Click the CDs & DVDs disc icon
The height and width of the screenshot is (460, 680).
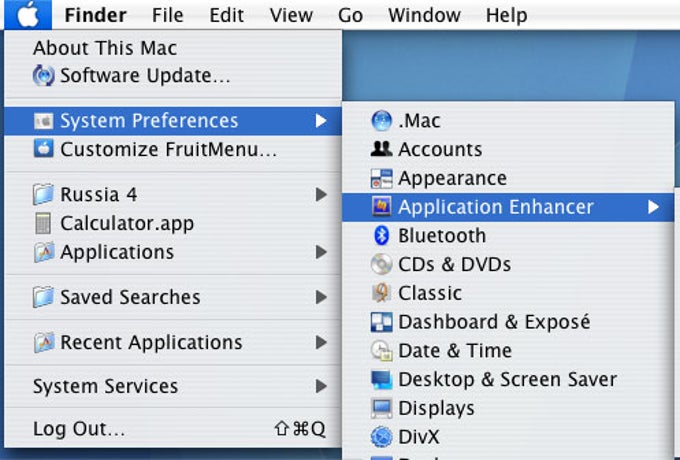pyautogui.click(x=382, y=264)
